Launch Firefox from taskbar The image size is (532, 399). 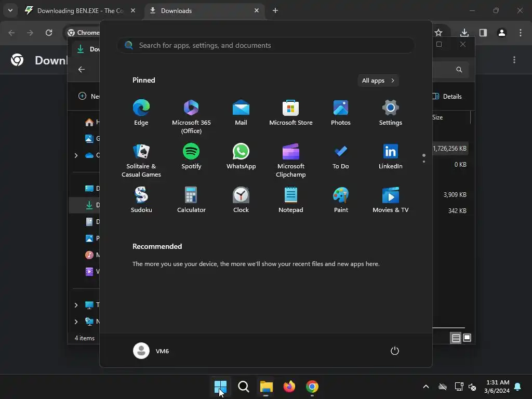click(289, 387)
